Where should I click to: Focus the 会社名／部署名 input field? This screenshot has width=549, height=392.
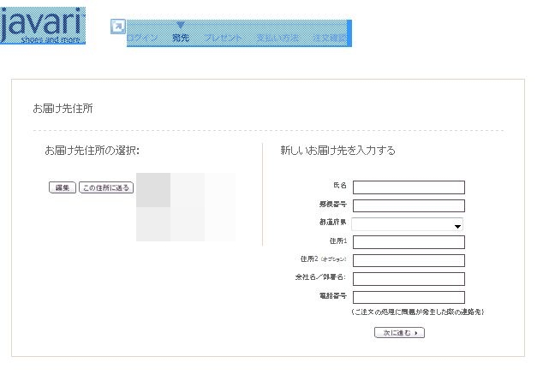pos(409,279)
